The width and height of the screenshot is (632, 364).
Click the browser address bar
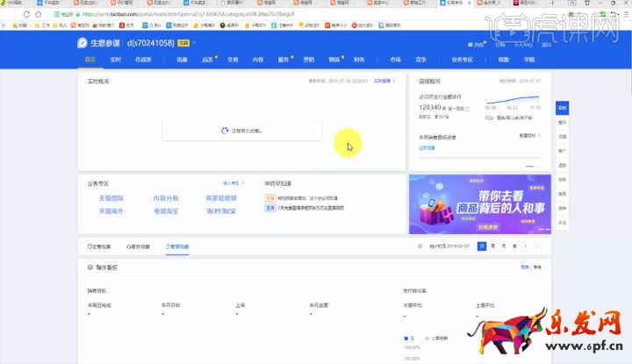click(x=263, y=15)
